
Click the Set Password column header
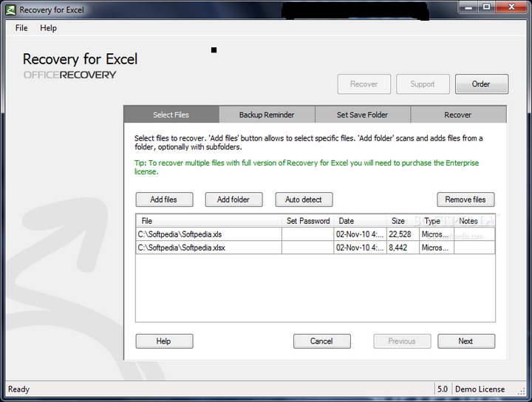307,221
